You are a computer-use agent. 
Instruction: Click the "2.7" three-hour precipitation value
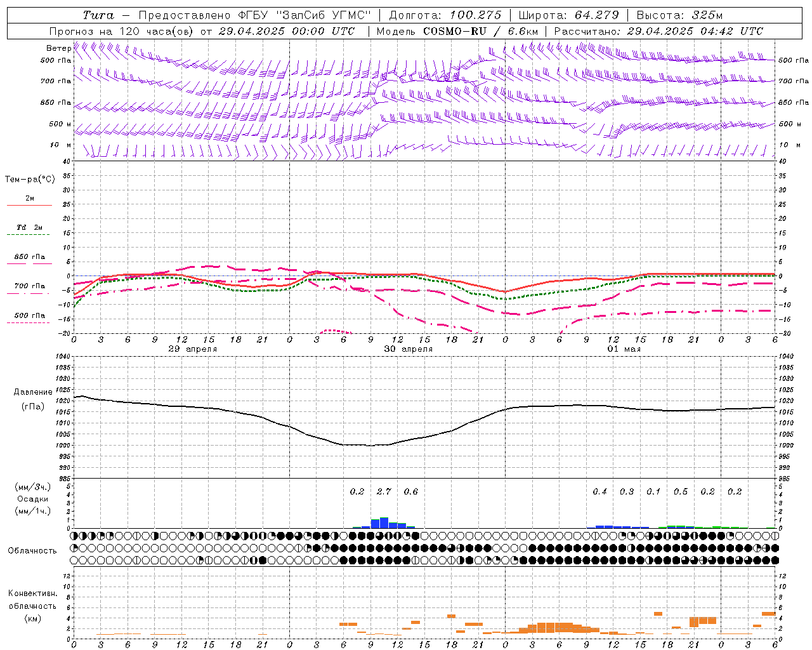[384, 492]
